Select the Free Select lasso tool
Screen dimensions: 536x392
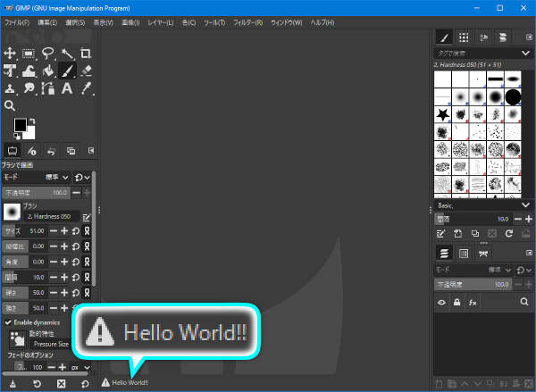click(x=48, y=54)
